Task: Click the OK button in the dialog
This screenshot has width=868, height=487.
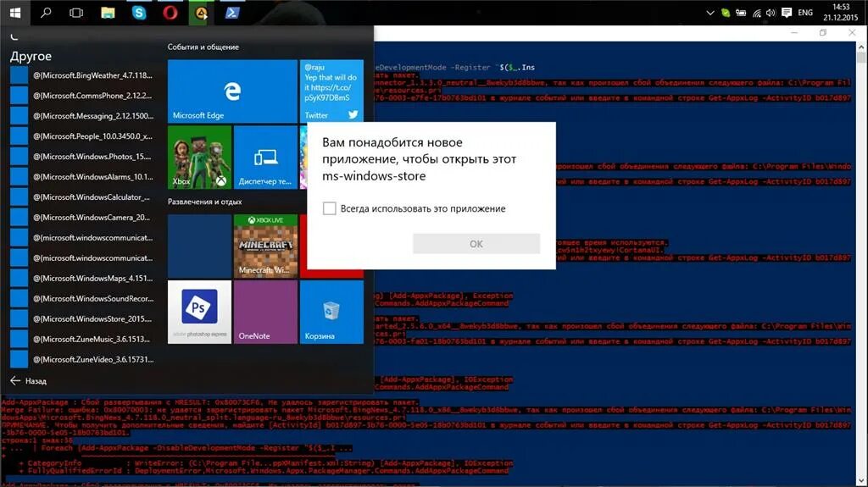Action: [476, 244]
